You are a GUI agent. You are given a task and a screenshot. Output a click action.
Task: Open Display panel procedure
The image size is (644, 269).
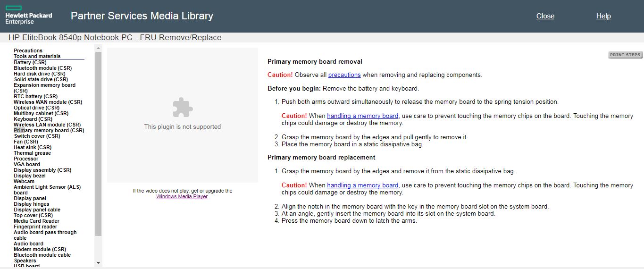tap(30, 198)
